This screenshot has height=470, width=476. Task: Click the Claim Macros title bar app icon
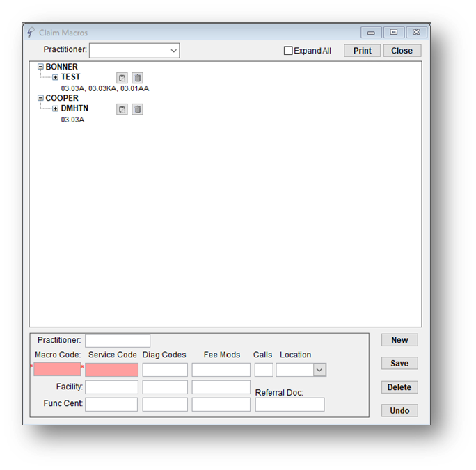coord(31,32)
